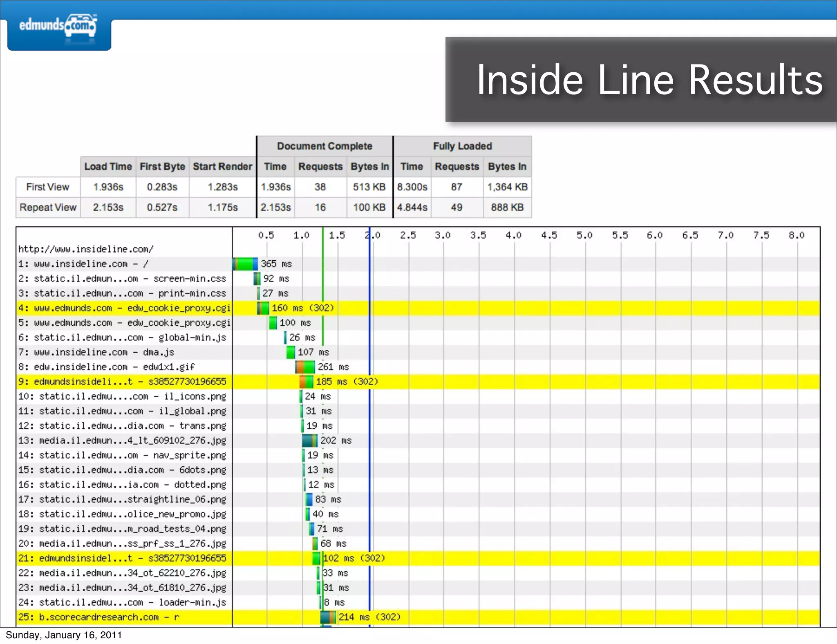
Task: Click the '102 ms (302)' duration label
Action: [354, 558]
